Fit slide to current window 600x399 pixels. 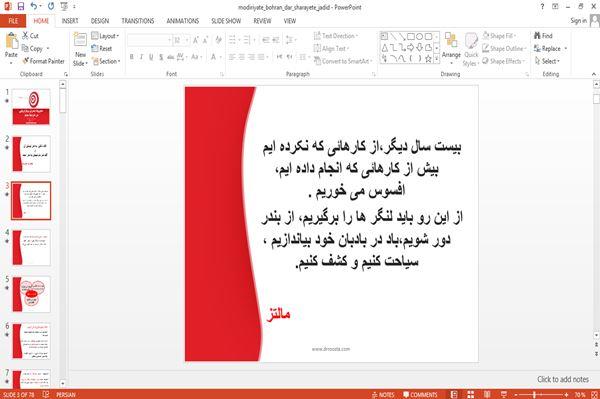(x=594, y=394)
